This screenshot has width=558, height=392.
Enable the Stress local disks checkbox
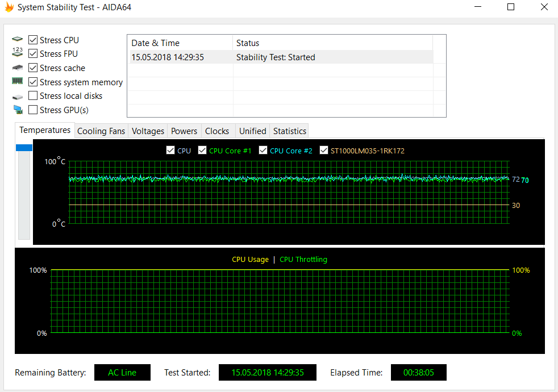[x=33, y=96]
